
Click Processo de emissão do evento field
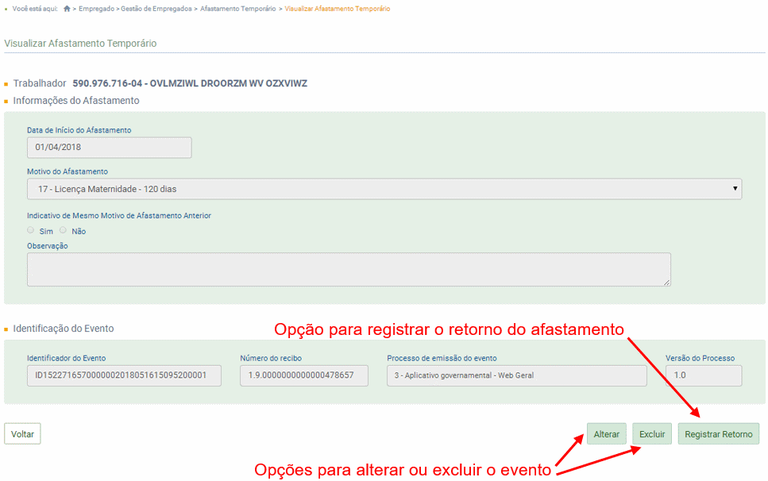pos(517,376)
